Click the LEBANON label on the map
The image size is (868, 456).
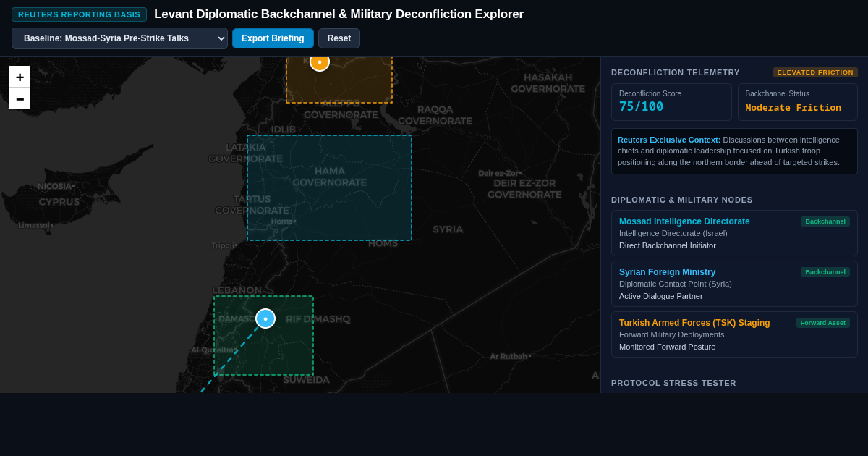[237, 290]
